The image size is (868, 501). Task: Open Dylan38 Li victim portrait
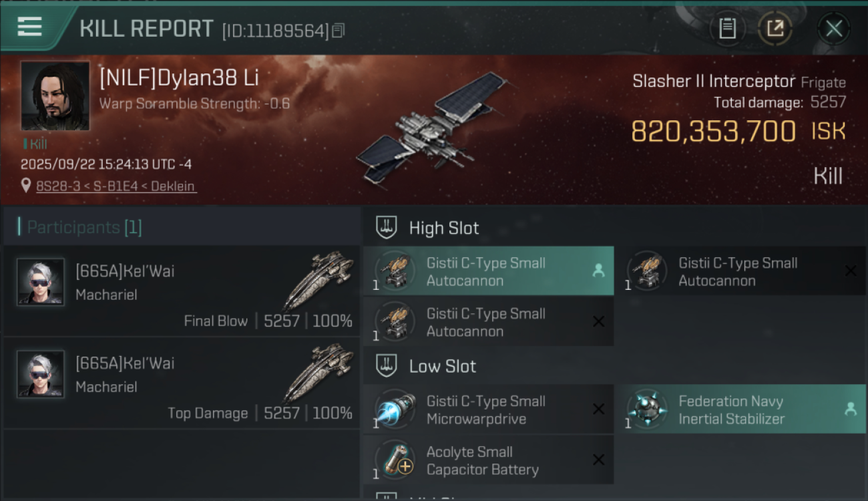click(55, 96)
